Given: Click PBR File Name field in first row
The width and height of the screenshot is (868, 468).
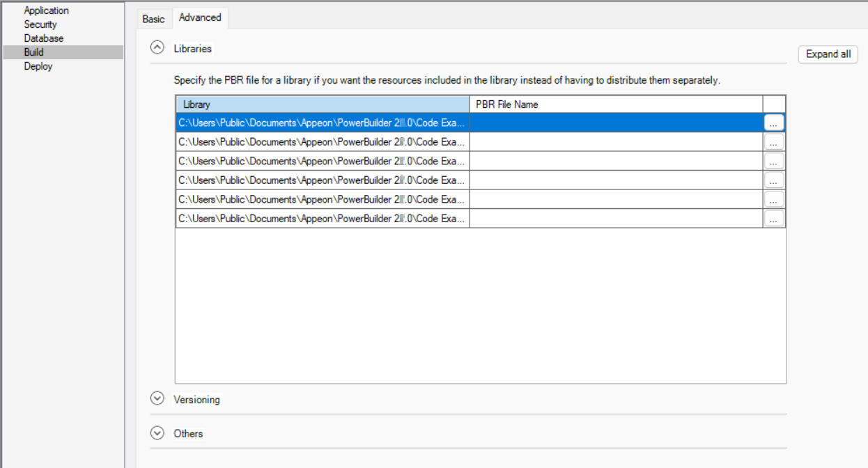Looking at the screenshot, I should (616, 123).
